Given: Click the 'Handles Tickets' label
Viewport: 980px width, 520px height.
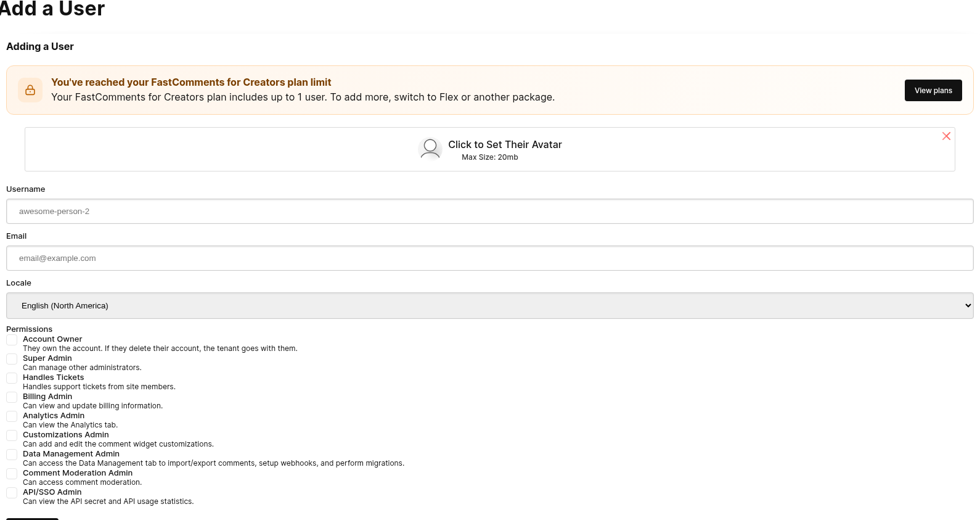Looking at the screenshot, I should 54,378.
